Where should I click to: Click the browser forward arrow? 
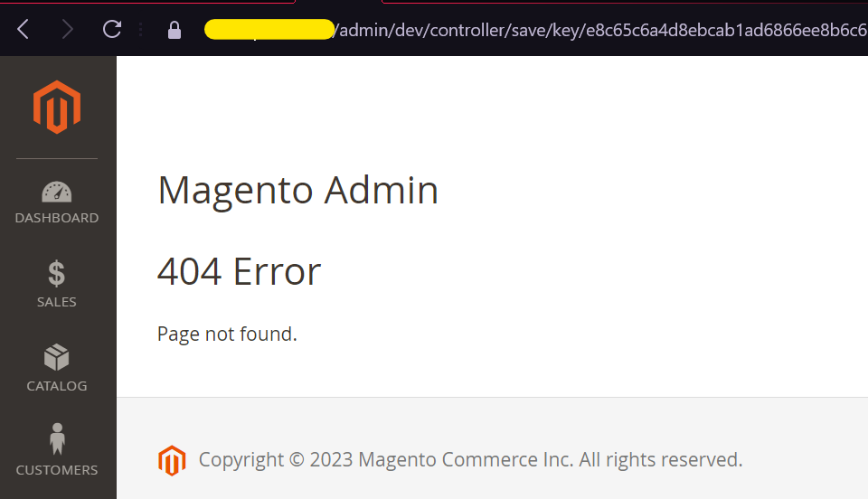pyautogui.click(x=68, y=30)
